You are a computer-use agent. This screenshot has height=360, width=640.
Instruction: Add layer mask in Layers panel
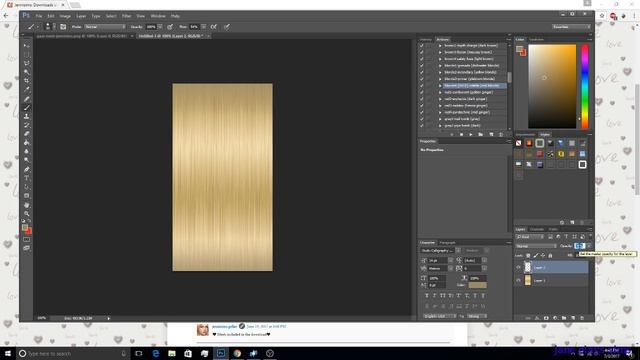pos(546,318)
